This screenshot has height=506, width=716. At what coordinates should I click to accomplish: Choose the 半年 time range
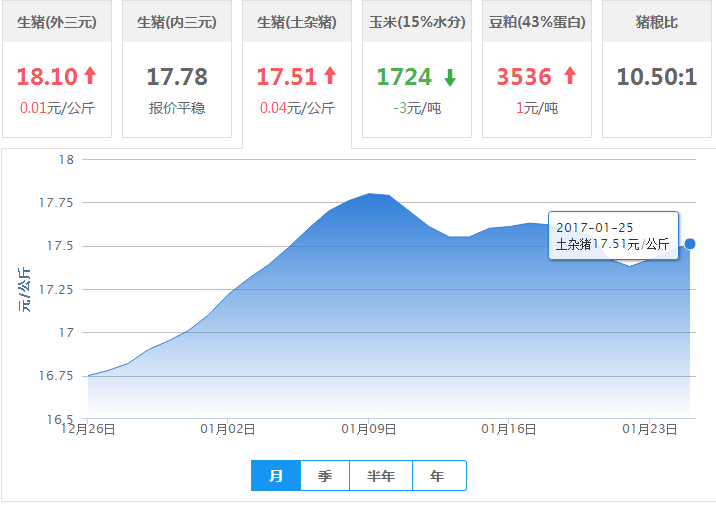point(381,476)
